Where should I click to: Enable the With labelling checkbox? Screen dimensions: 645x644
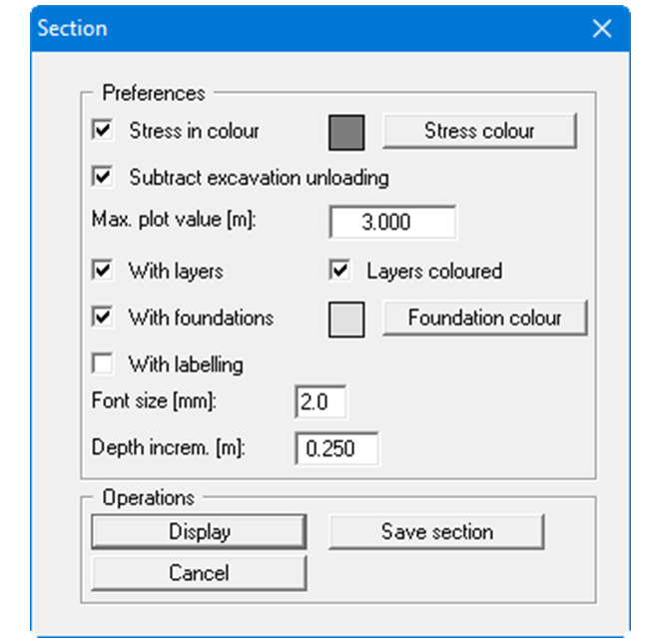click(101, 364)
